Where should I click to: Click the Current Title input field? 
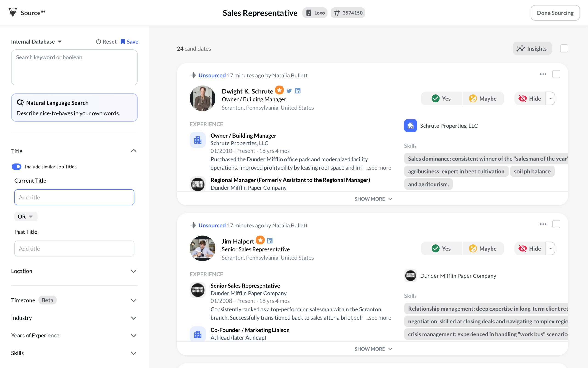(x=74, y=197)
